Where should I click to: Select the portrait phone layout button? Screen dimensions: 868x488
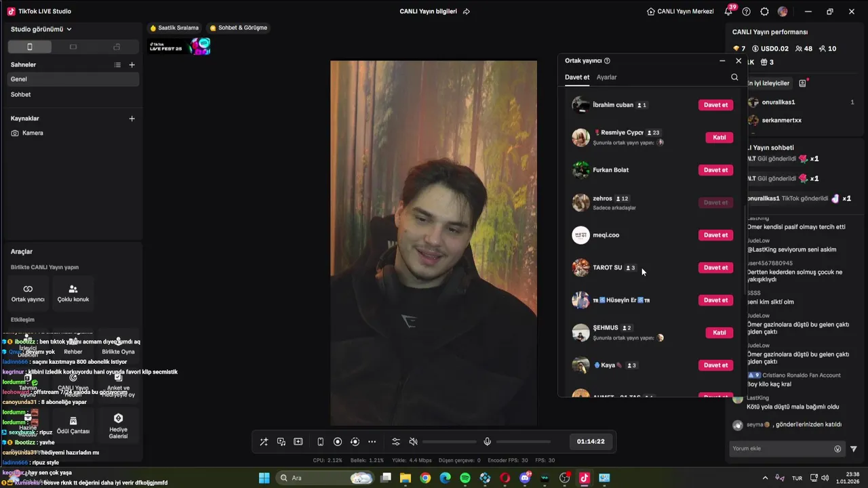(x=29, y=47)
